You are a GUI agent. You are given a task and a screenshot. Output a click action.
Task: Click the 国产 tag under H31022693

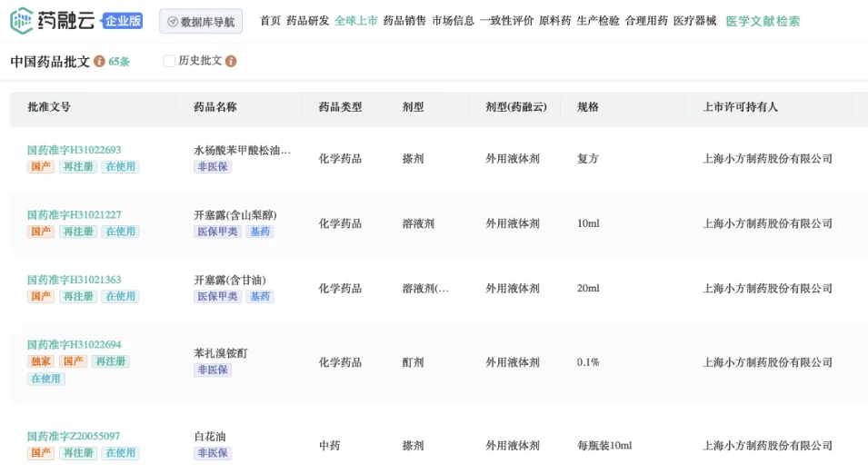(x=41, y=166)
